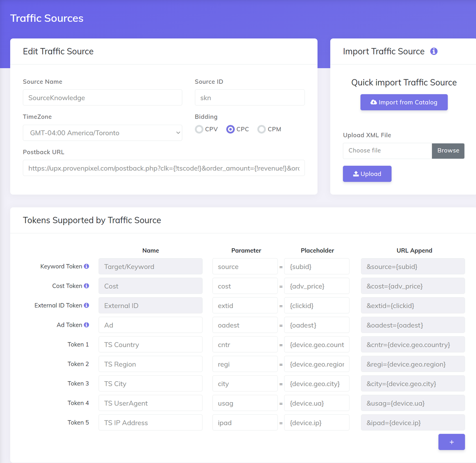Select the CPC bidding option

tap(230, 129)
